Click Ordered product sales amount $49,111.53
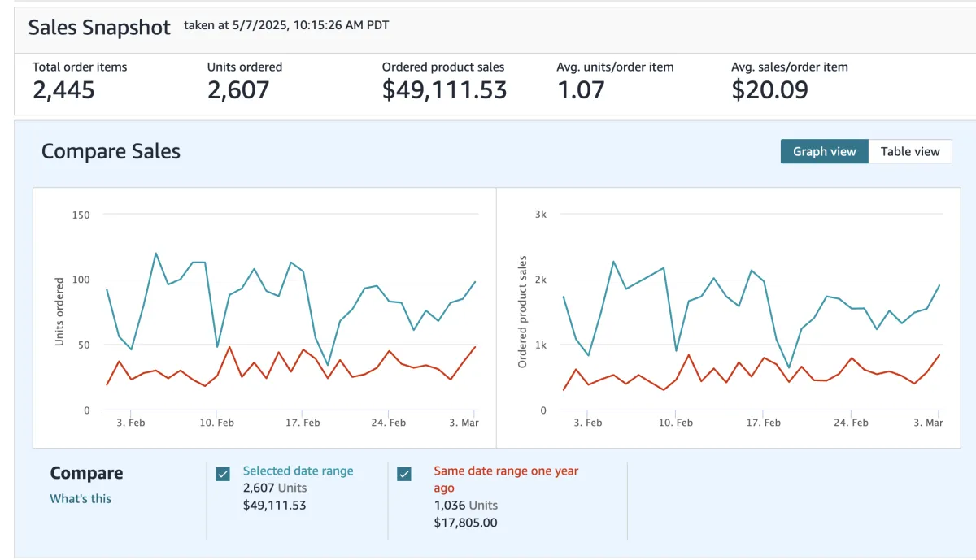 tap(444, 90)
